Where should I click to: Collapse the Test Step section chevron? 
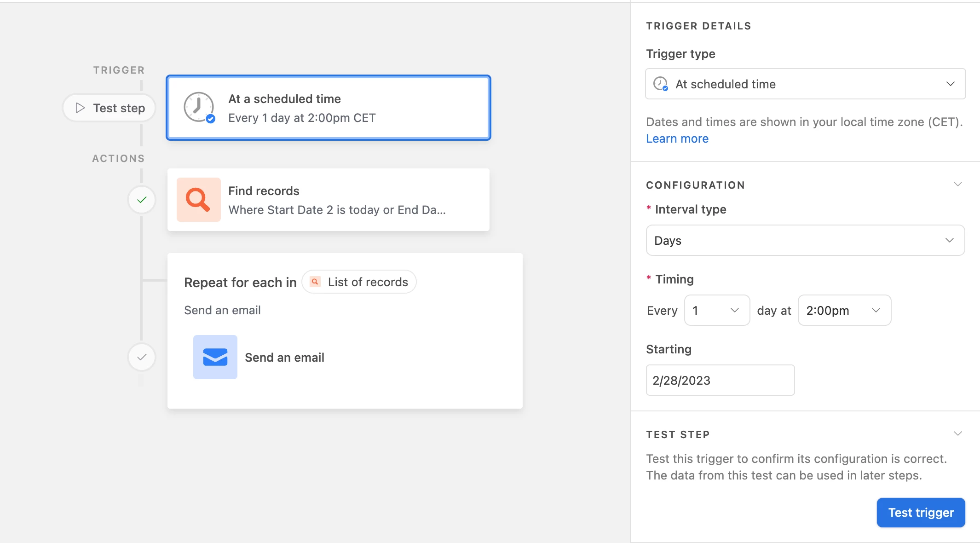[x=958, y=434]
